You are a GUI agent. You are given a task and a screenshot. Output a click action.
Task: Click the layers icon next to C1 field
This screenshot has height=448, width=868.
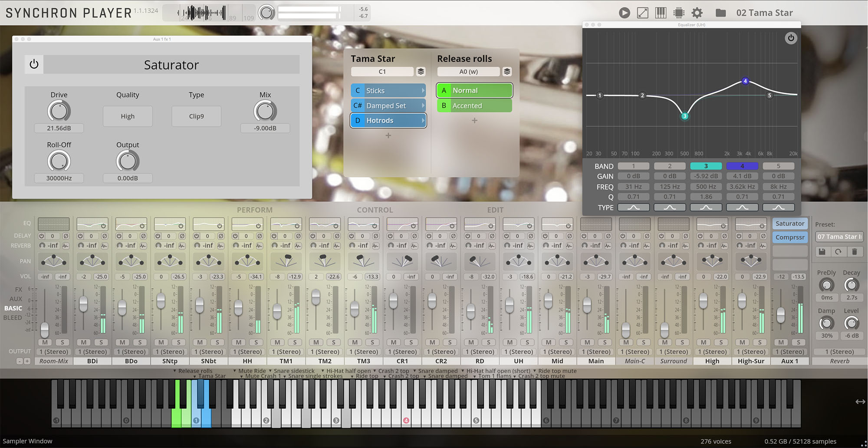tap(421, 72)
